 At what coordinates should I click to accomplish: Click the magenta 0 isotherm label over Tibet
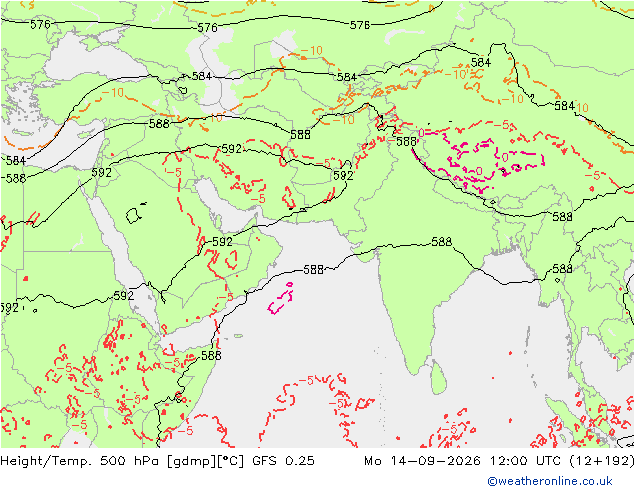[505, 157]
